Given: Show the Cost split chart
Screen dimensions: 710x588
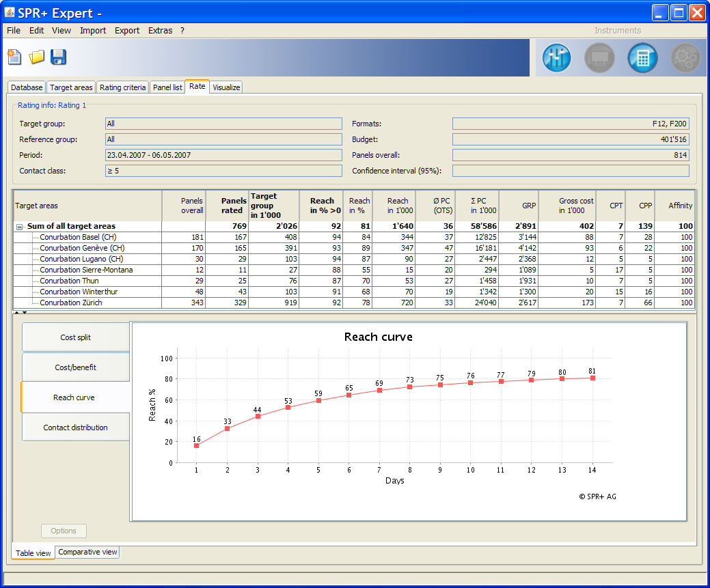Looking at the screenshot, I should (75, 337).
